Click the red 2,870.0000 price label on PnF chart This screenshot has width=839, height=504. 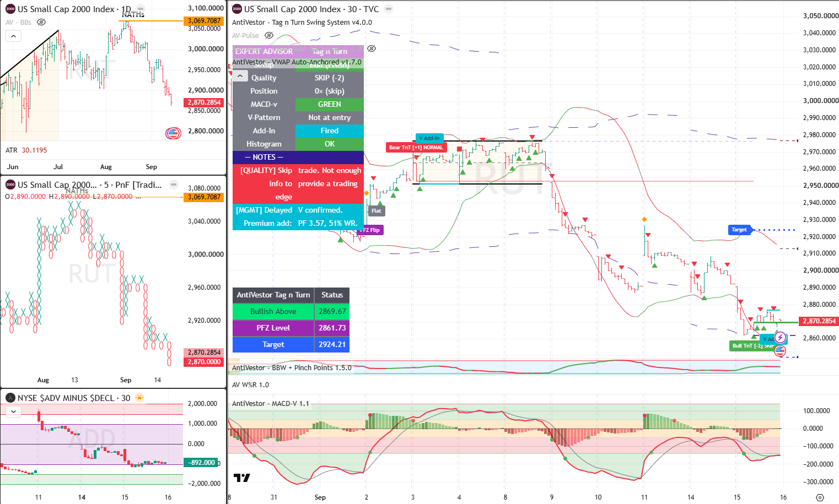204,362
